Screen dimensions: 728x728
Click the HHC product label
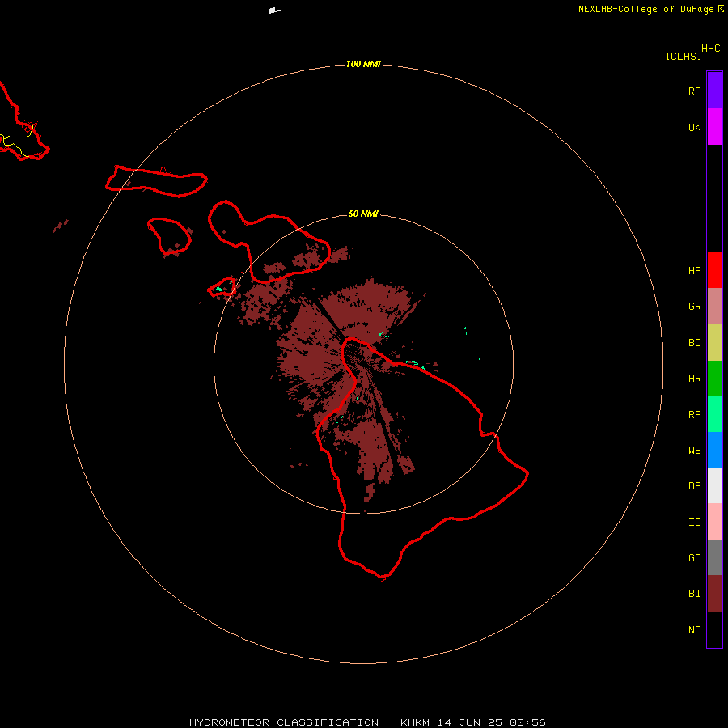tap(711, 49)
